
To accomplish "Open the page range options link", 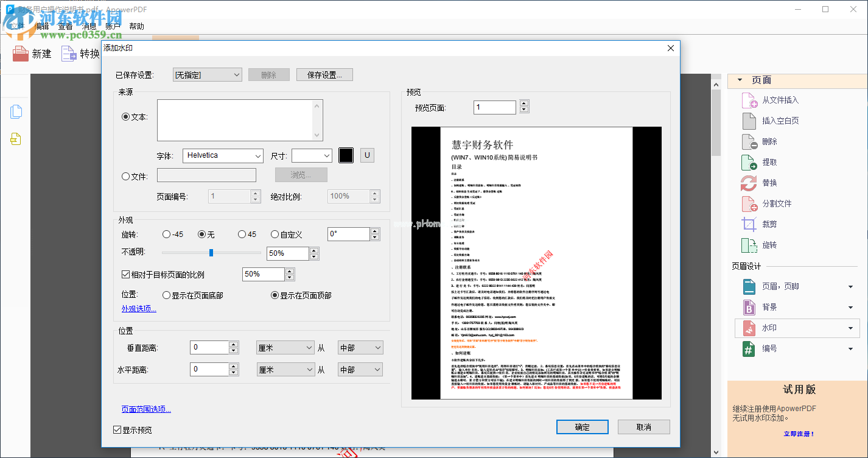I will (x=146, y=409).
